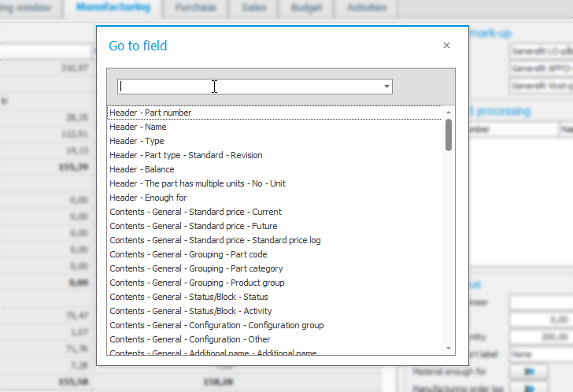Select Grouping - Part code entry
The image size is (573, 392).
pos(188,254)
